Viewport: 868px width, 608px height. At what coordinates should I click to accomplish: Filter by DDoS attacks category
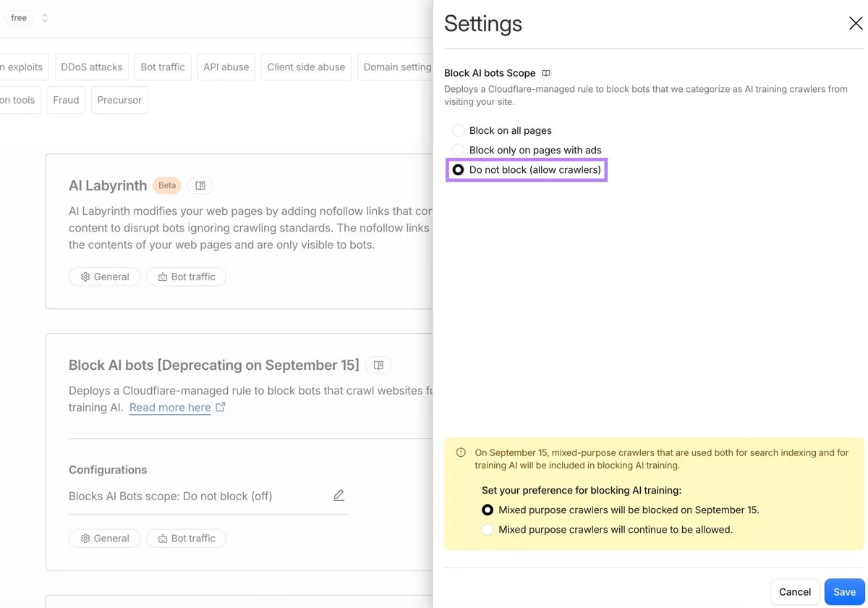(91, 67)
